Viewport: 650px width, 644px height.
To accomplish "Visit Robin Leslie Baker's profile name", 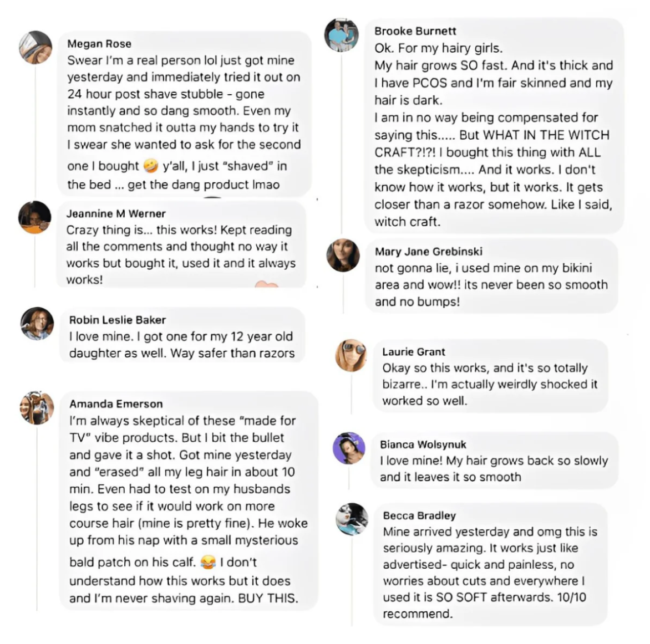I will (118, 320).
